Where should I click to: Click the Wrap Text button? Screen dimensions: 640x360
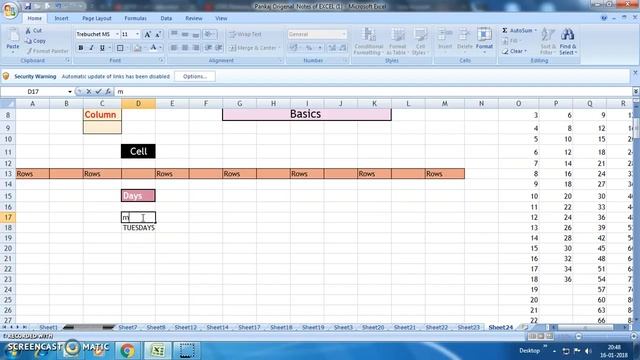click(245, 34)
